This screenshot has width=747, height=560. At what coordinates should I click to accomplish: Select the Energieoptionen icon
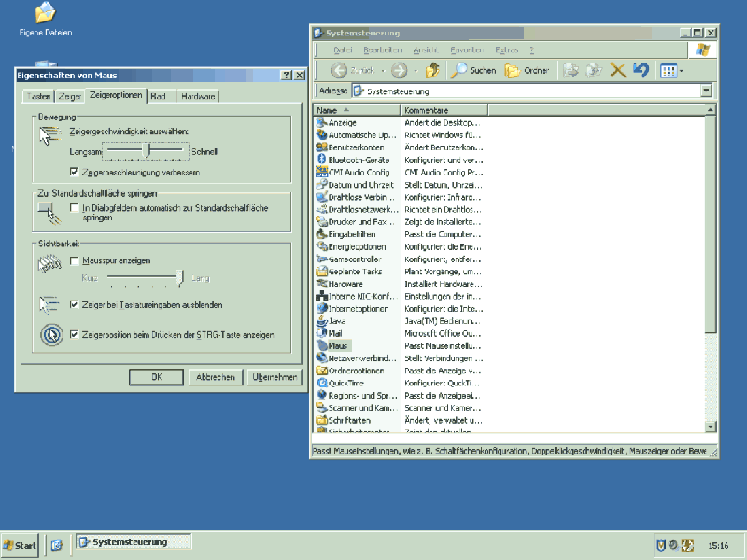pyautogui.click(x=321, y=246)
